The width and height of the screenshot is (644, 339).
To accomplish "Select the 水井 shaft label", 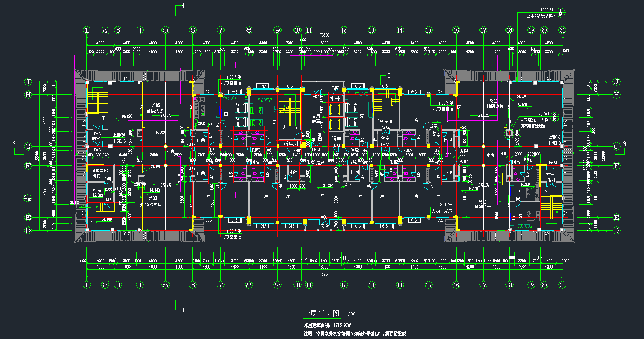I will coord(335,98).
